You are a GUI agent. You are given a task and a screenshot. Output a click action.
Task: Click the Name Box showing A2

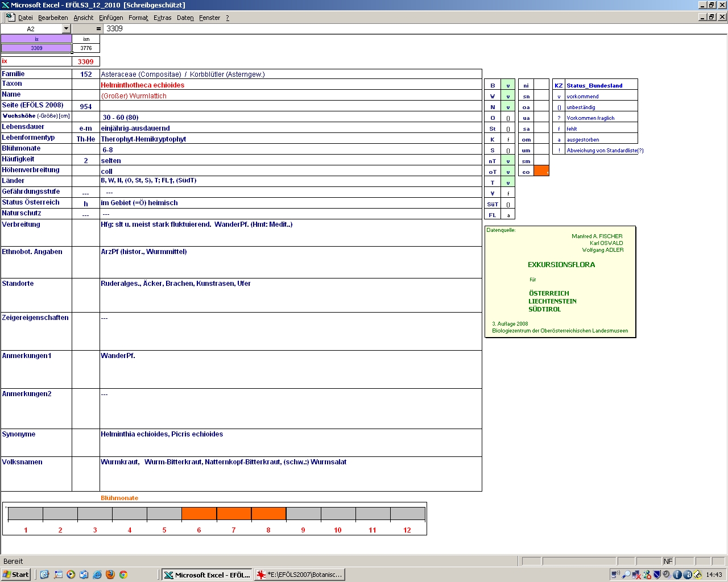(31, 28)
